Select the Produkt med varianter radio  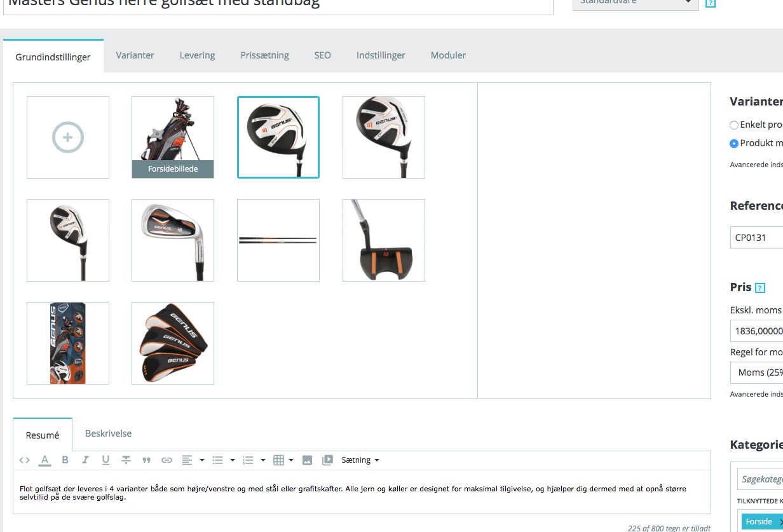pyautogui.click(x=734, y=144)
